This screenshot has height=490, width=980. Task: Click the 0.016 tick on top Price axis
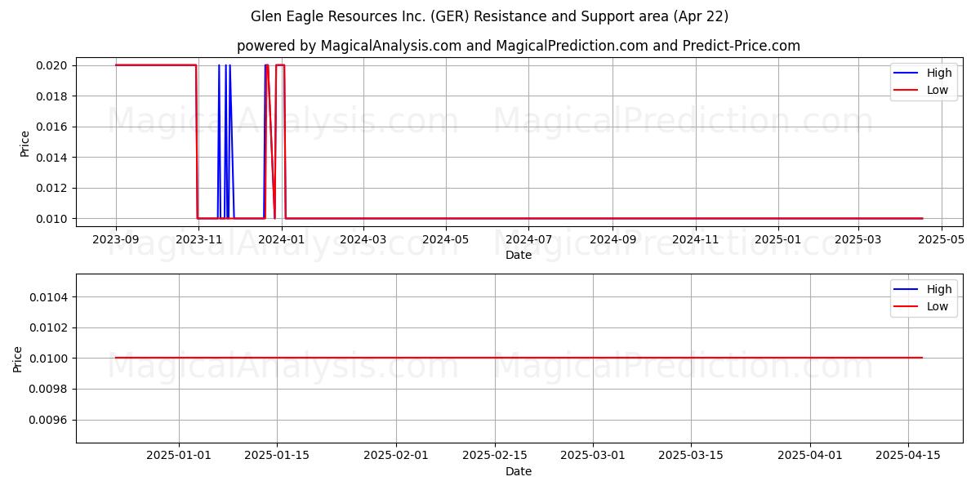[x=51, y=127]
